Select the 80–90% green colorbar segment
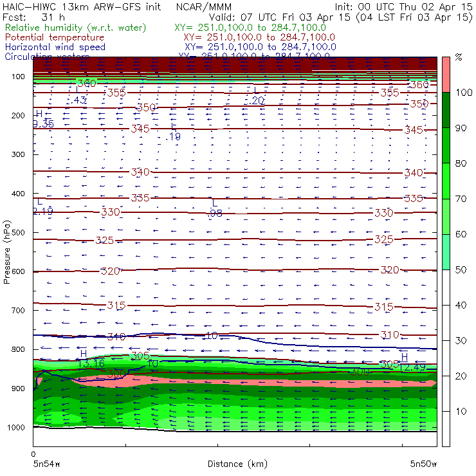This screenshot has width=476, height=476. coord(446,145)
